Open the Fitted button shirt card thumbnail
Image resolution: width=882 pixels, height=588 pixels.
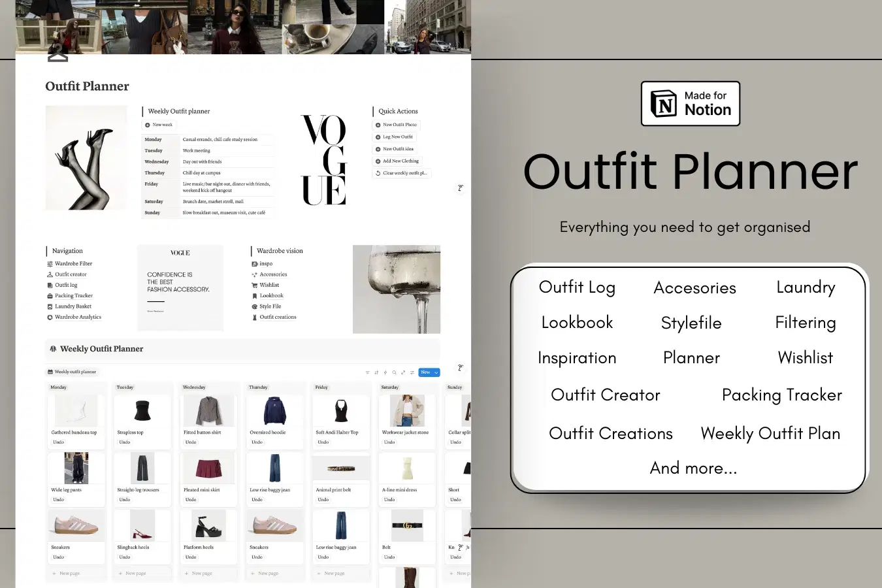pos(208,411)
